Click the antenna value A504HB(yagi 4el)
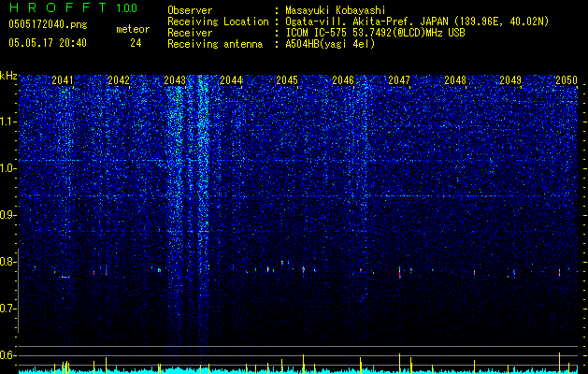The image size is (588, 374). (x=330, y=44)
